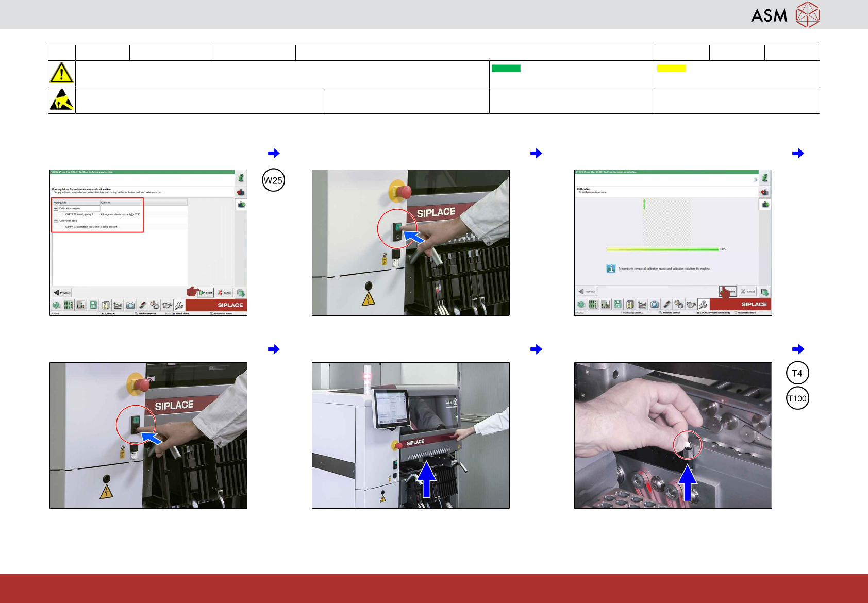Click the ASM logo in the page header

[x=786, y=14]
